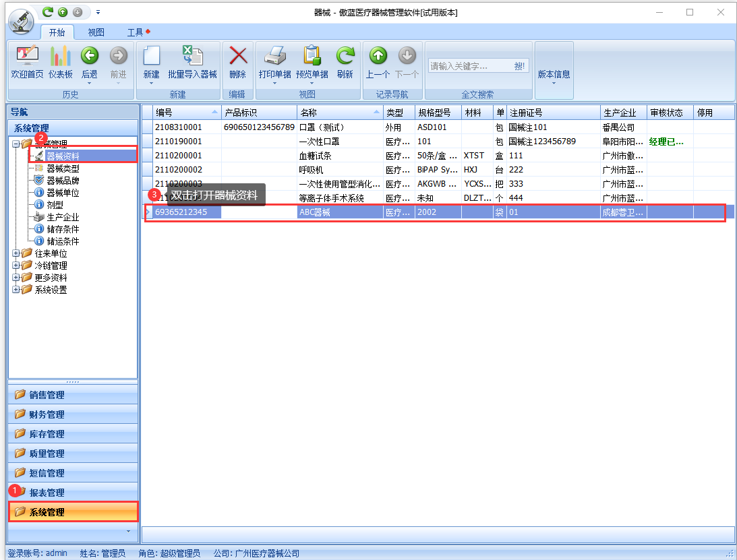Sort by the 名称 column header
The width and height of the screenshot is (737, 560).
(x=340, y=113)
